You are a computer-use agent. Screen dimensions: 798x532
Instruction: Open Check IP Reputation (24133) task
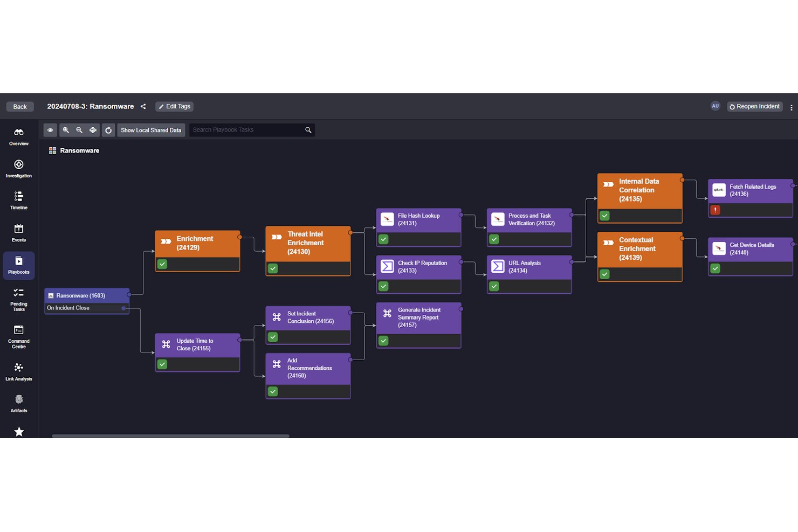click(418, 274)
